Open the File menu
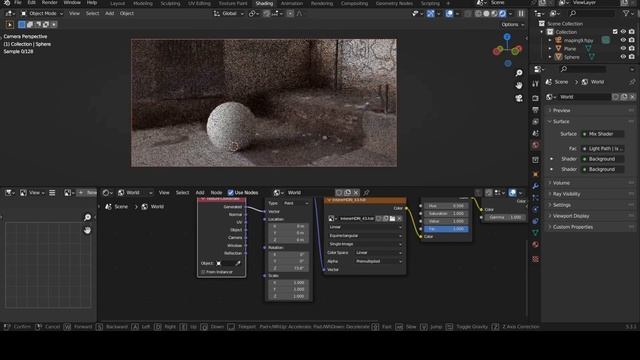This screenshot has height=360, width=640. pyautogui.click(x=18, y=3)
